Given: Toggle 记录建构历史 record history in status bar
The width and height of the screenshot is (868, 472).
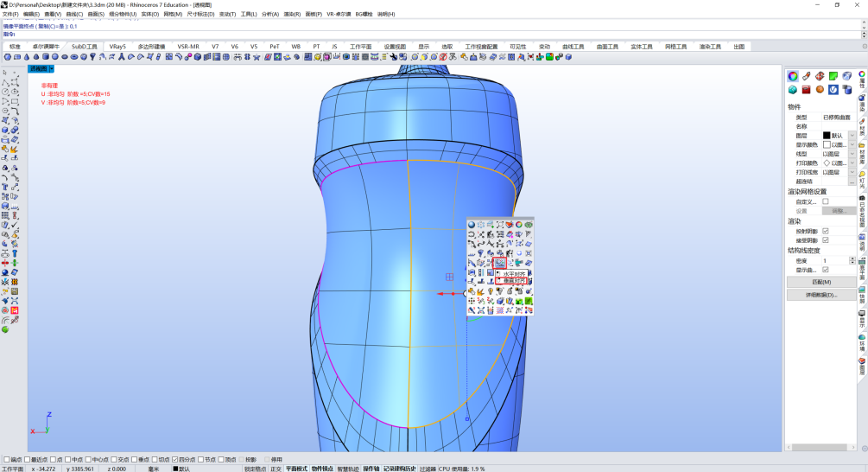Looking at the screenshot, I should pyautogui.click(x=398, y=469).
